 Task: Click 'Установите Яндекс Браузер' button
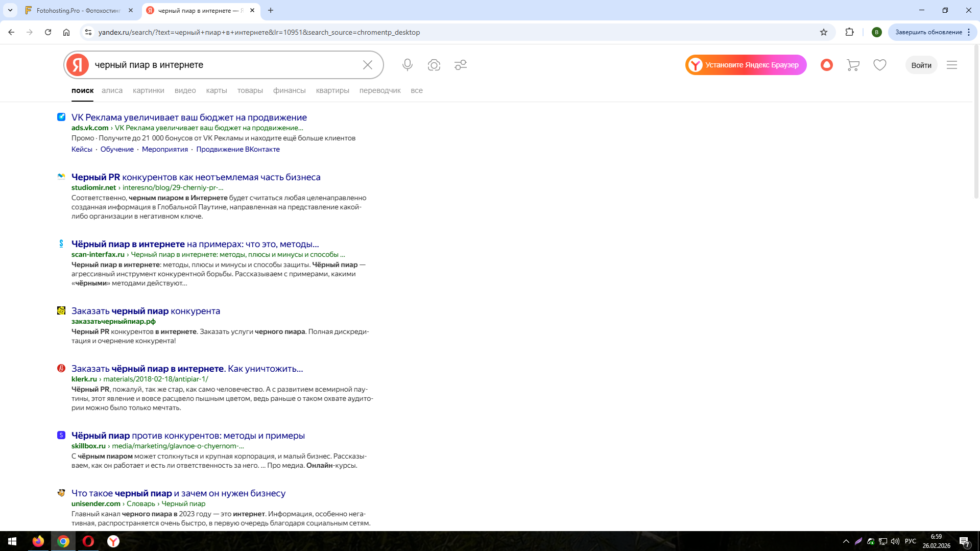746,65
